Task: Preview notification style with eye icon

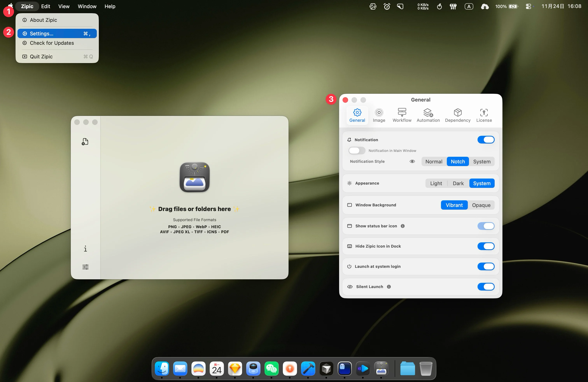Action: pos(412,161)
